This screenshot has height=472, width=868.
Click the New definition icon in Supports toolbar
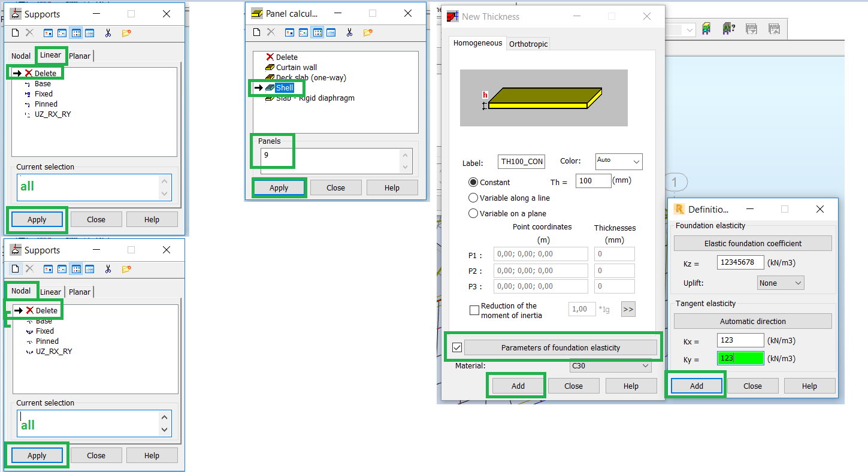(x=14, y=33)
